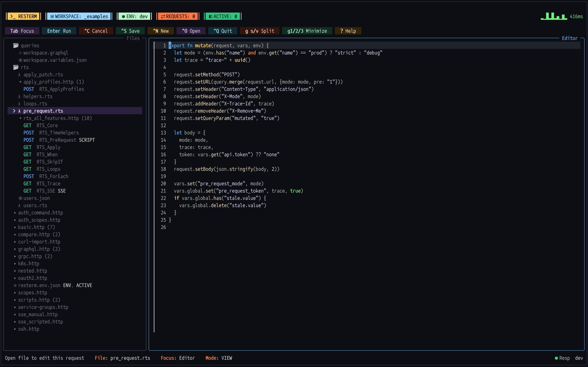The height and width of the screenshot is (367, 588).
Task: Click ^Q Quit button
Action: point(223,31)
